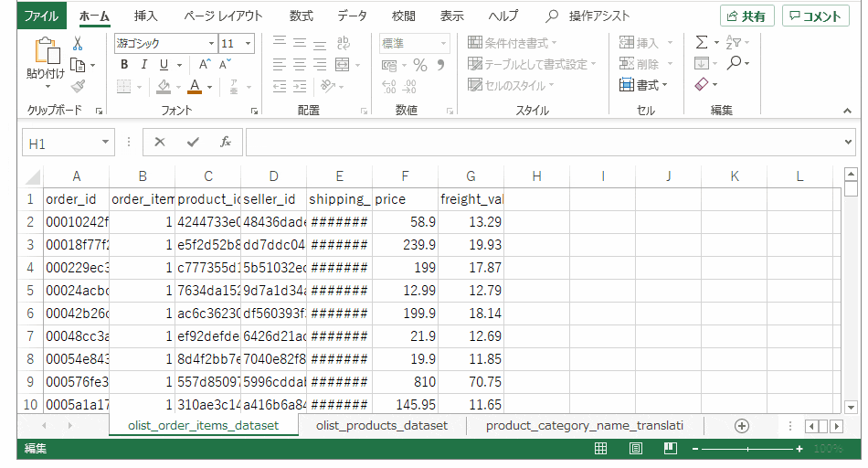The width and height of the screenshot is (868, 468).
Task: Click Increase Decimal icon
Action: (x=389, y=87)
